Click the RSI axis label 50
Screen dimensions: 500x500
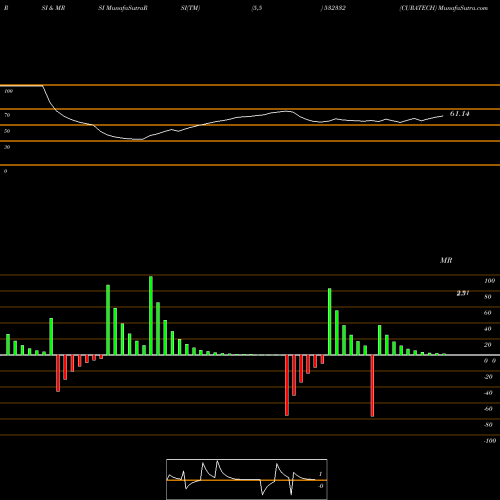7,131
